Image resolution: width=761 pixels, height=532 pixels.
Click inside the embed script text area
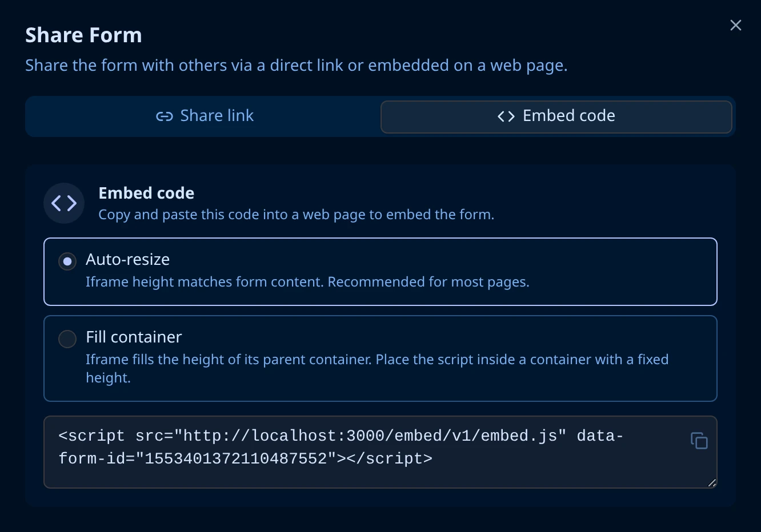click(x=380, y=452)
